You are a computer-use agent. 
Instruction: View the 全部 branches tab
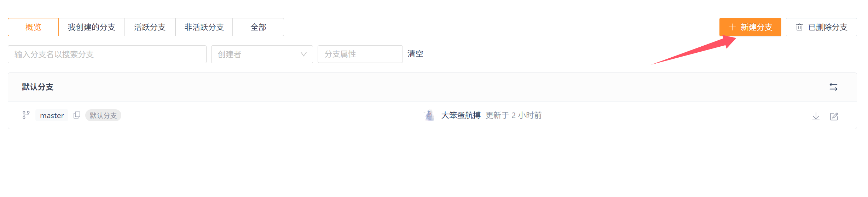[258, 27]
